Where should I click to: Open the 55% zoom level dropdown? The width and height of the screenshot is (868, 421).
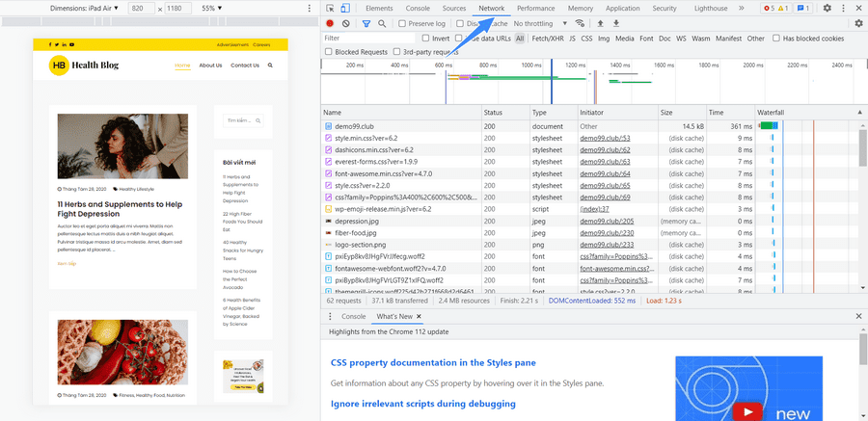point(212,9)
